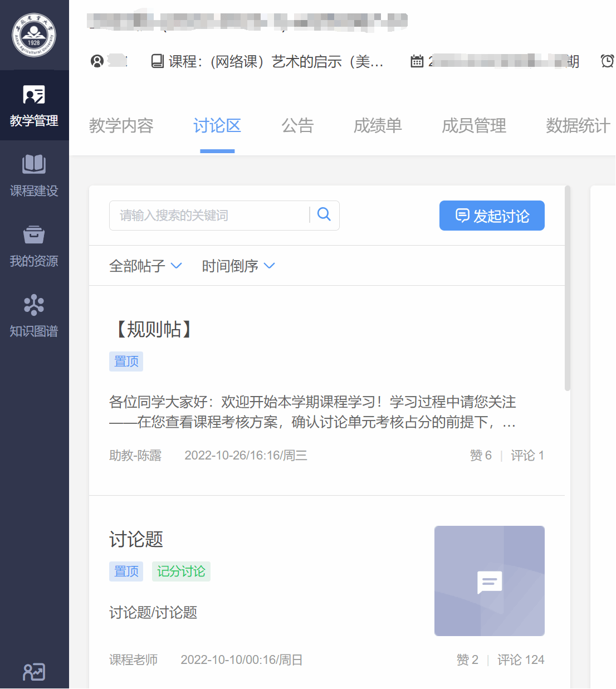Viewport: 616px width, 689px height.
Task: Open the 公告 tab
Action: point(297,126)
